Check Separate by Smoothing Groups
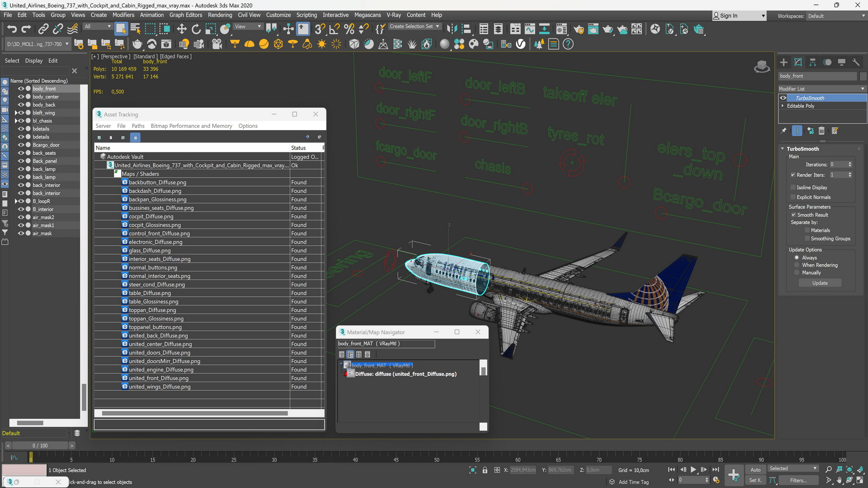The width and height of the screenshot is (868, 488). click(x=807, y=239)
